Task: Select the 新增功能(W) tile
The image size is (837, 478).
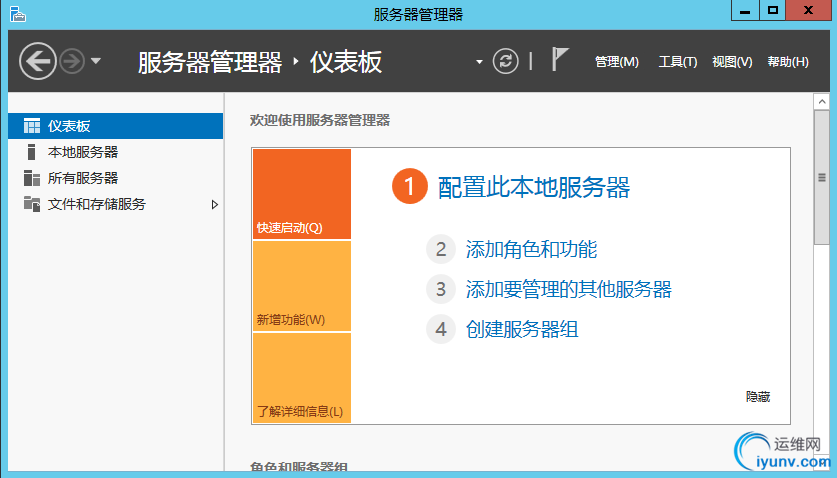Action: tap(302, 286)
